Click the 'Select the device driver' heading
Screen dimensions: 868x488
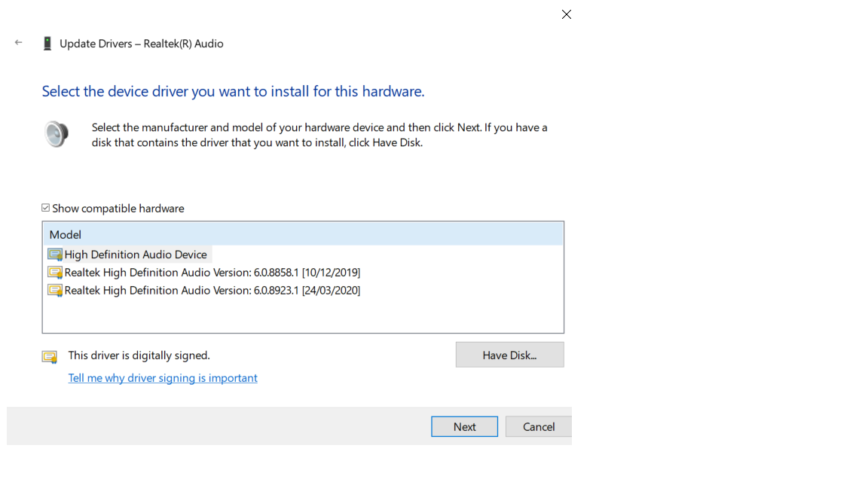[x=233, y=91]
